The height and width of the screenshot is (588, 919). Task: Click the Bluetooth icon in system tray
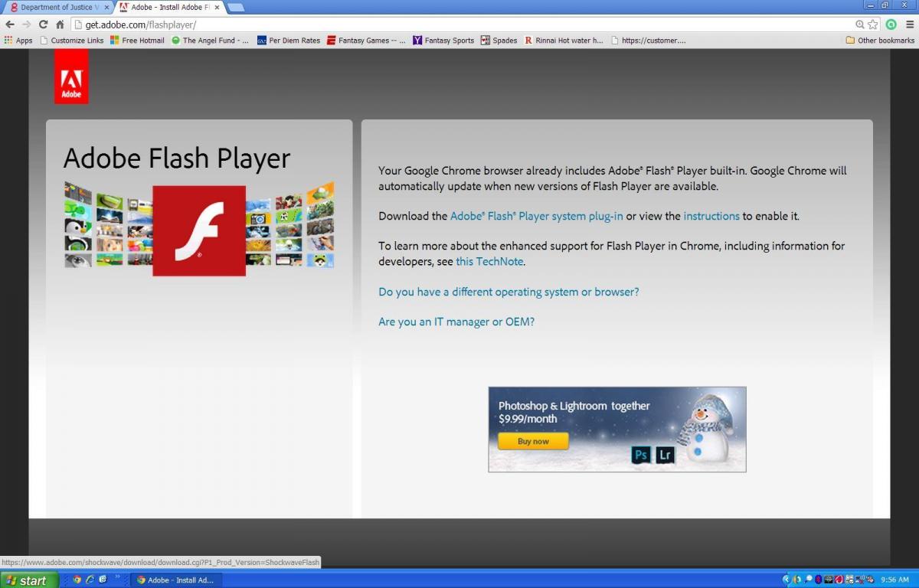[x=819, y=580]
